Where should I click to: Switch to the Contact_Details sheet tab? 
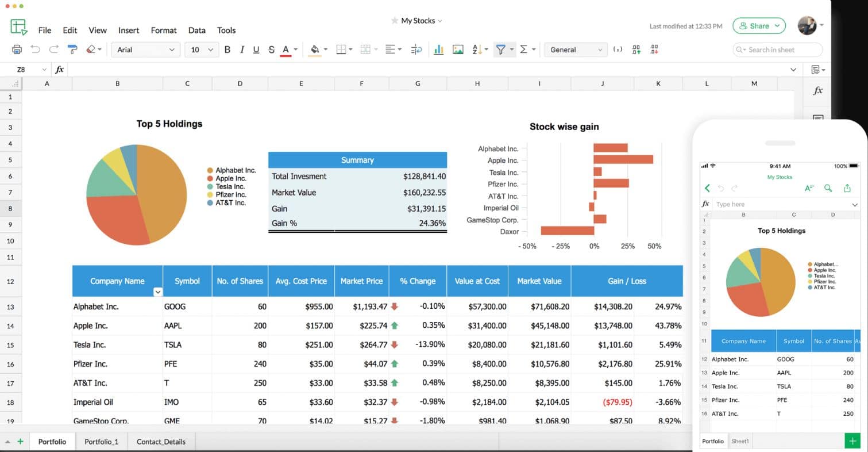click(x=161, y=442)
